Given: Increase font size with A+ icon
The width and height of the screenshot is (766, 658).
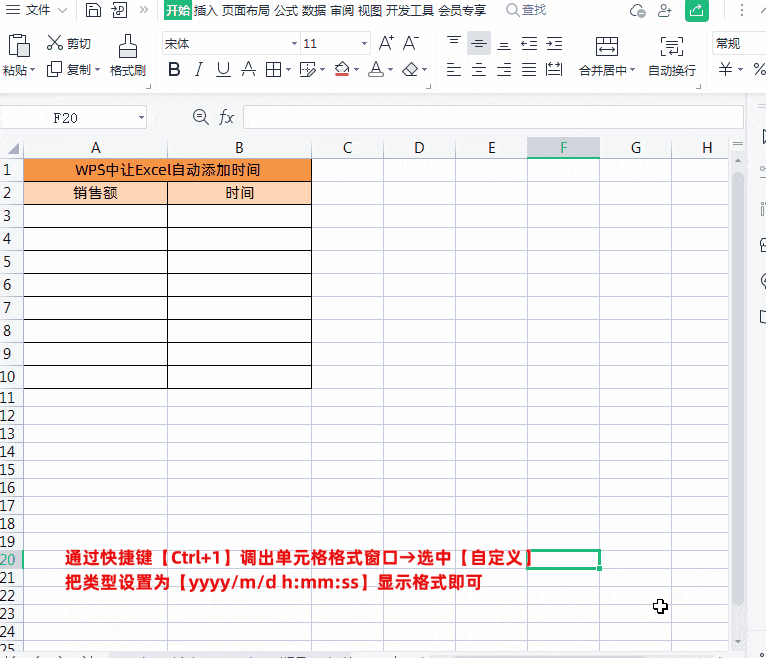Looking at the screenshot, I should coord(386,43).
